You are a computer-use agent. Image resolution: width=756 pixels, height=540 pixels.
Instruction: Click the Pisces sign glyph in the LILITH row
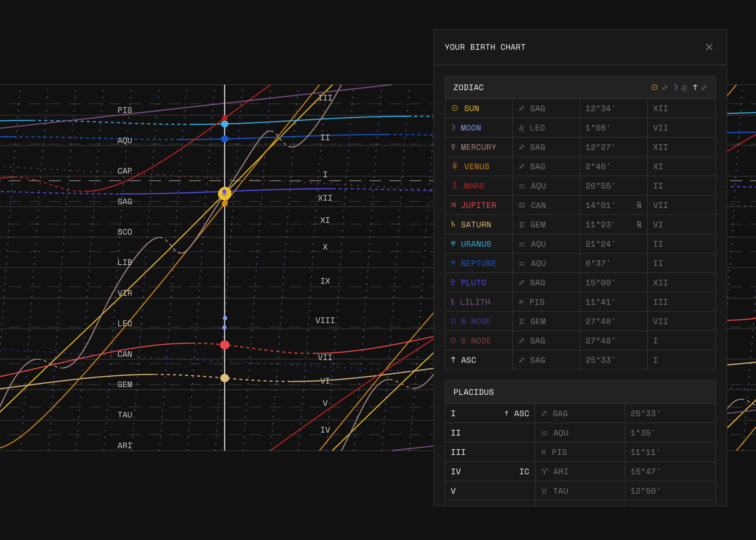(x=521, y=302)
